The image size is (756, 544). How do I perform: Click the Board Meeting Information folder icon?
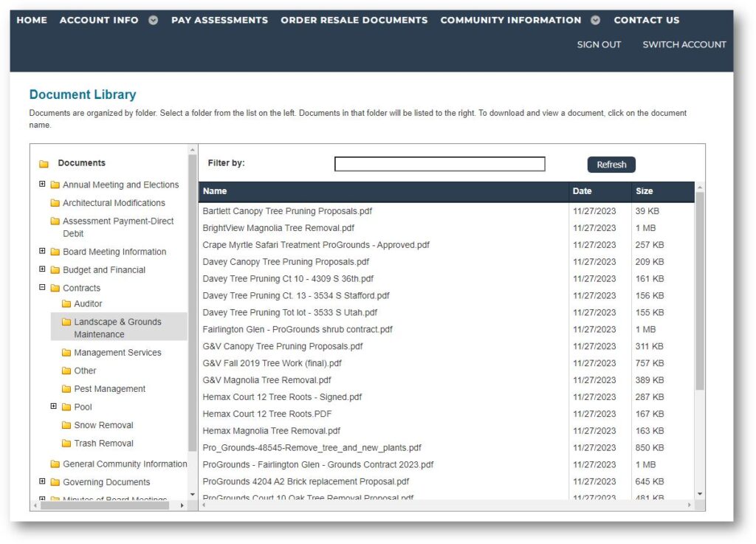tap(55, 252)
